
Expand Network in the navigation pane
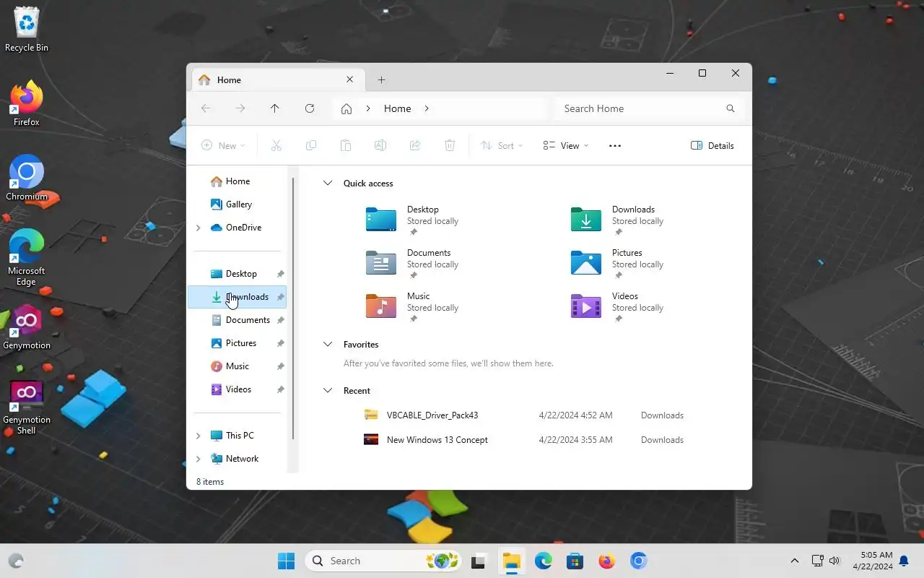coord(199,459)
